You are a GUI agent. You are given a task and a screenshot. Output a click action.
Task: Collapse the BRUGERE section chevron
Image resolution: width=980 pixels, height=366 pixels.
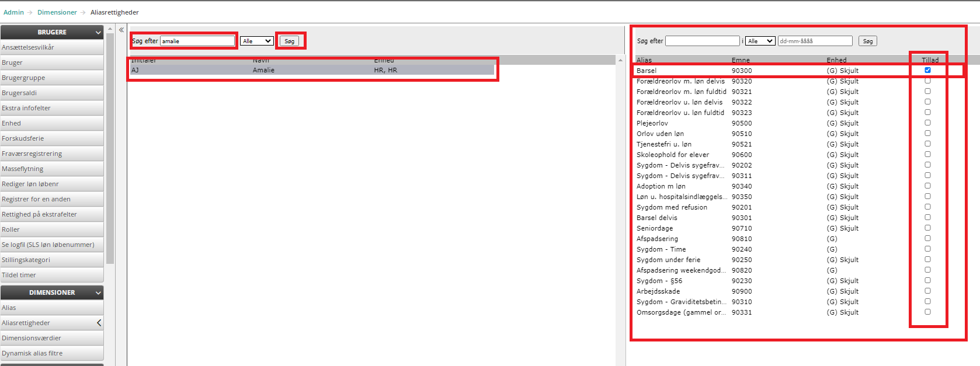98,32
